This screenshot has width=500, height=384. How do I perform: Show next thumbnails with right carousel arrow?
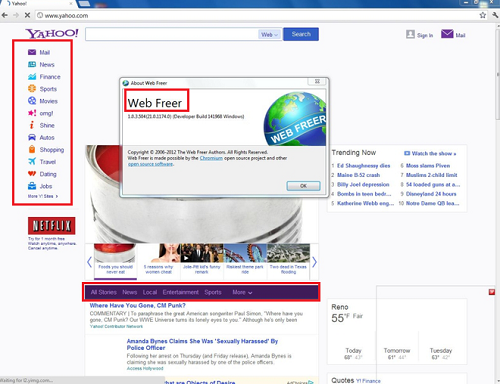(x=314, y=262)
